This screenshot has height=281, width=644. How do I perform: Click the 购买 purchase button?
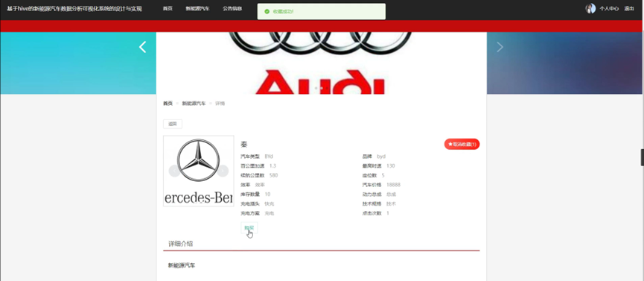tap(249, 228)
